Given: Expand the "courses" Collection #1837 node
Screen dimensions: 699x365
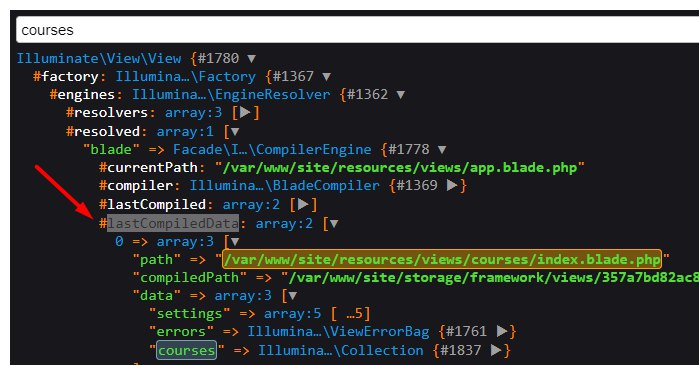Looking at the screenshot, I should (496, 350).
